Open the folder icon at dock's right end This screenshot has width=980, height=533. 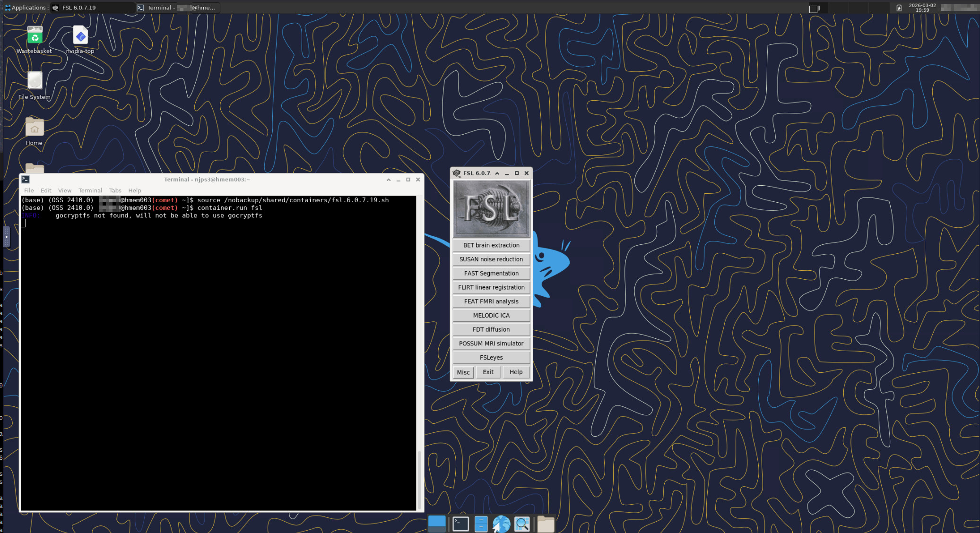coord(545,524)
